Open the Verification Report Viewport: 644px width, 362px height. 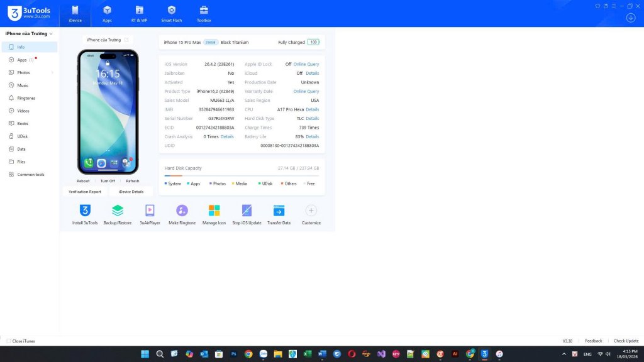pyautogui.click(x=85, y=192)
